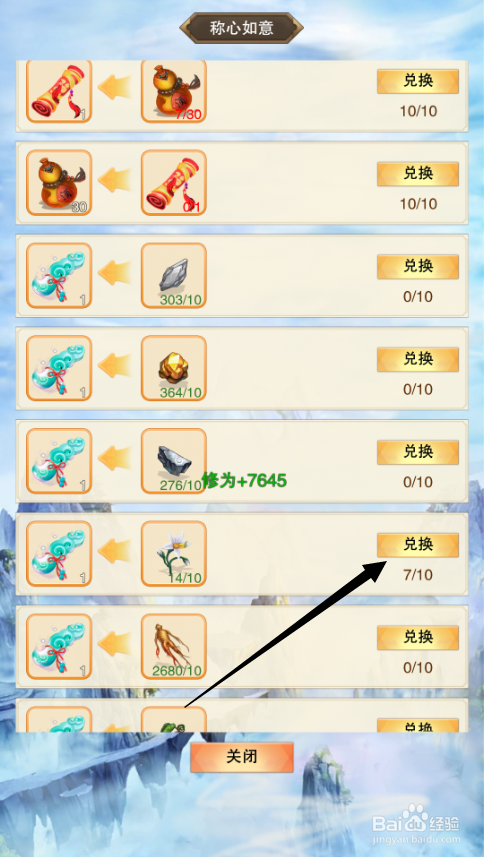Tap the silver ore icon showing 303/10
Screen dimensions: 489x857
(x=174, y=275)
